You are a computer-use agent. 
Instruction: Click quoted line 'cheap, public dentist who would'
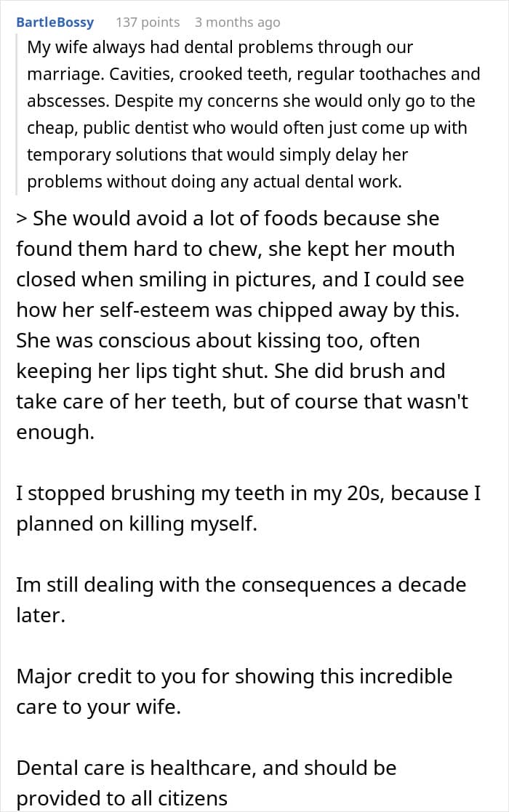(x=247, y=128)
